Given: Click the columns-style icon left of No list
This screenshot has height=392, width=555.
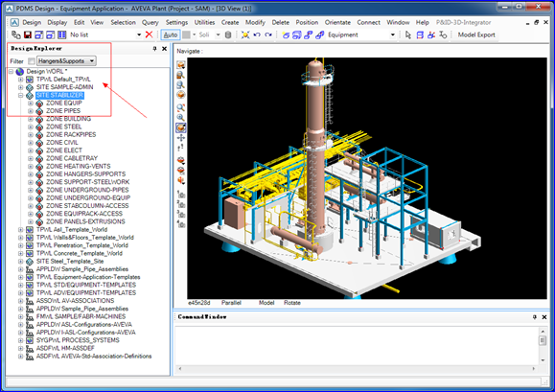Looking at the screenshot, I should coord(62,35).
